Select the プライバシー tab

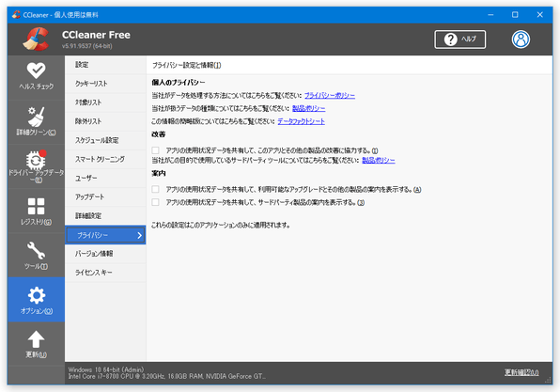105,235
